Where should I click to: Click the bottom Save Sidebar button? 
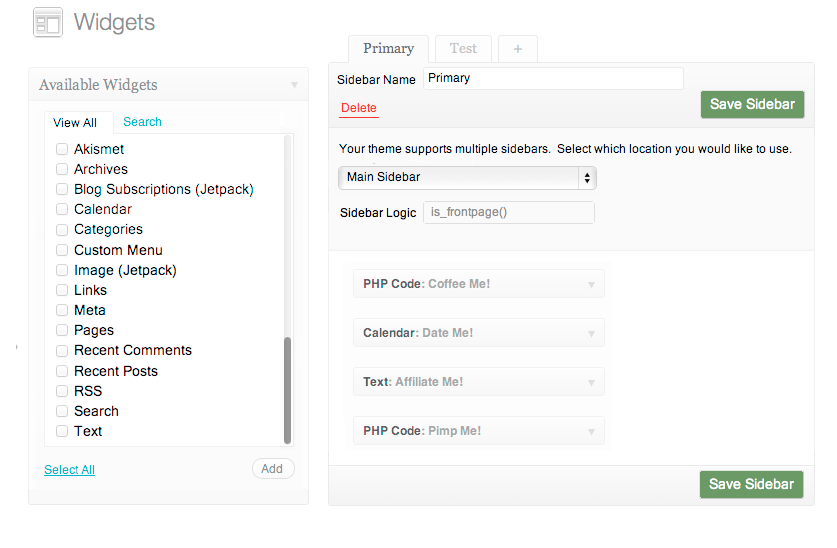click(x=751, y=484)
